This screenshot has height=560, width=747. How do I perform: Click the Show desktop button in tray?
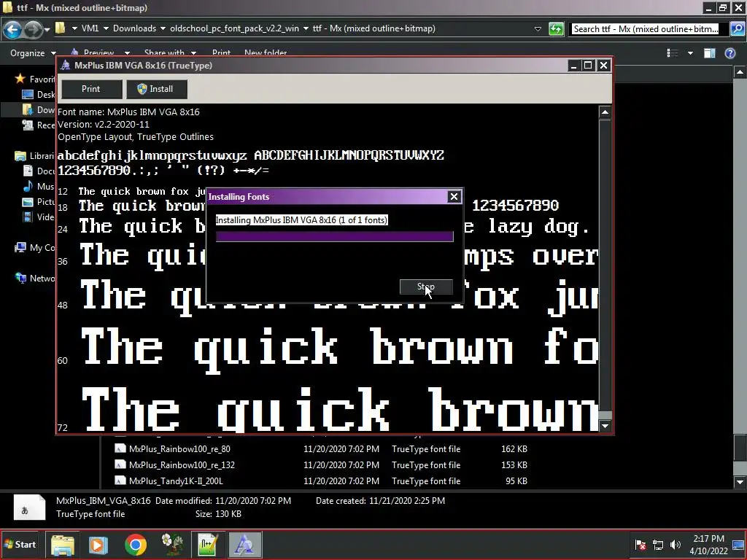click(x=739, y=545)
